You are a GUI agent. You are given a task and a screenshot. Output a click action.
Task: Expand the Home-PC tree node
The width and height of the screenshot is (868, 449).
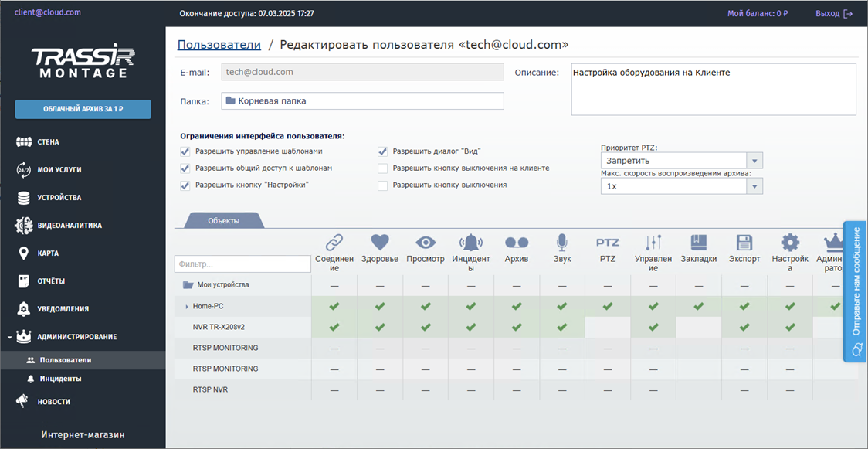click(x=187, y=307)
